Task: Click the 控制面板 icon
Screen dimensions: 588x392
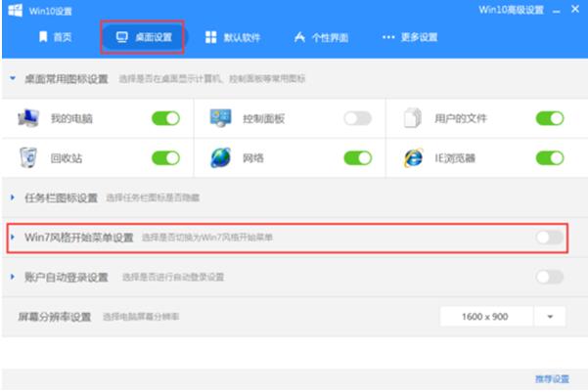Action: (220, 117)
